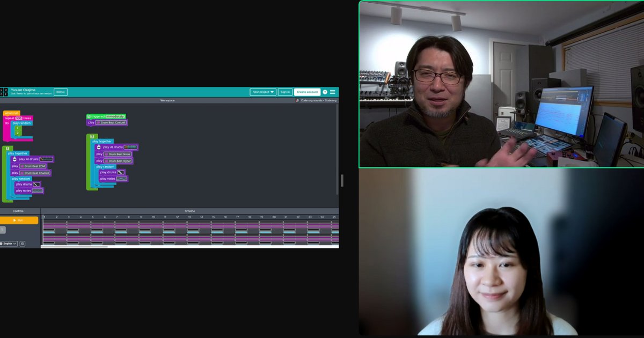Viewport: 644px width, 338px height.
Task: Select the 'play random' block under repeat
Action: (x=22, y=123)
